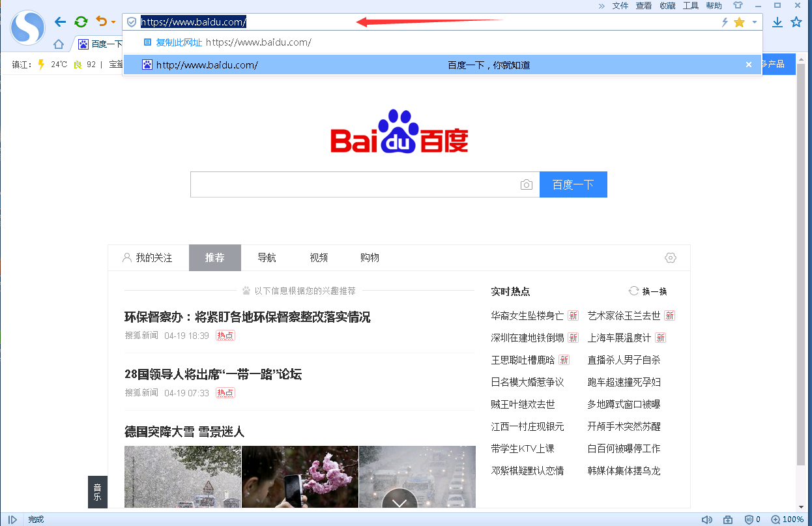Click the snowy road thumbnail image

pos(182,476)
